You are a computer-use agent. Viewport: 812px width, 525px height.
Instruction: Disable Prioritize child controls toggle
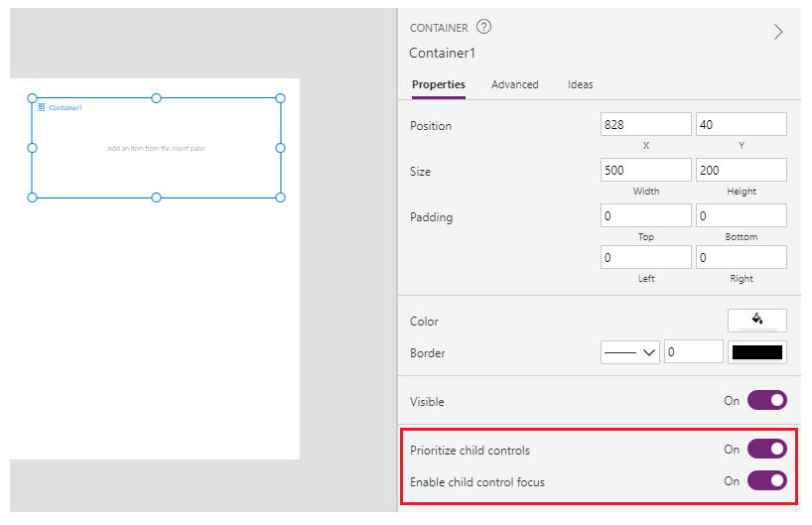click(x=766, y=450)
